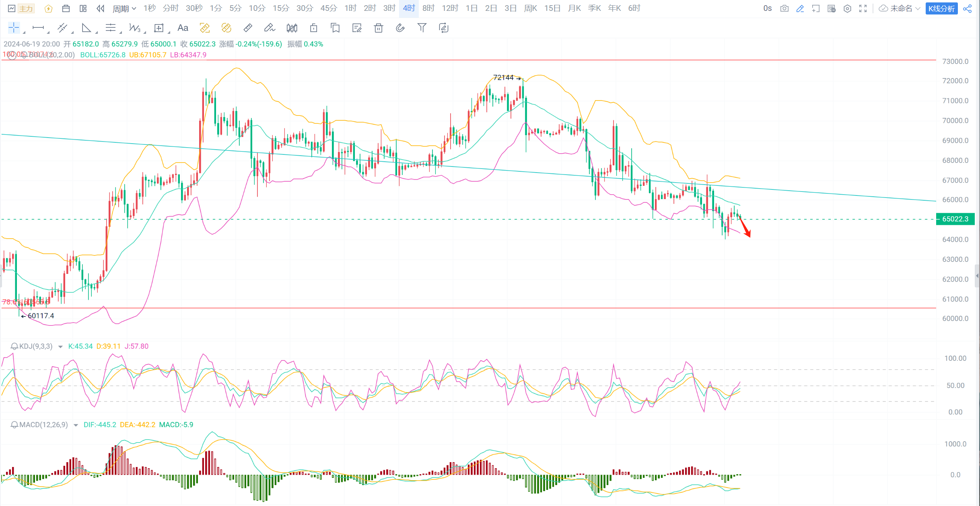Viewport: 980px width, 506px height.
Task: Toggle the bullet comment 弹 icon
Action: click(831, 8)
